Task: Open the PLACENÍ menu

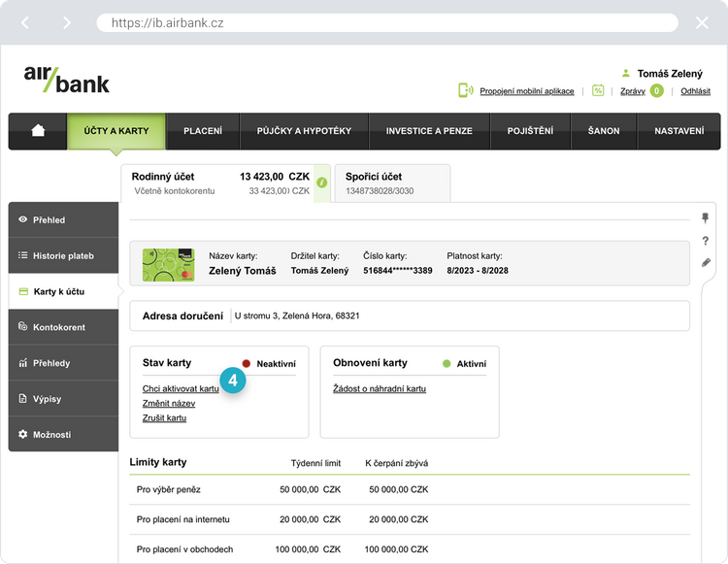Action: pyautogui.click(x=203, y=131)
